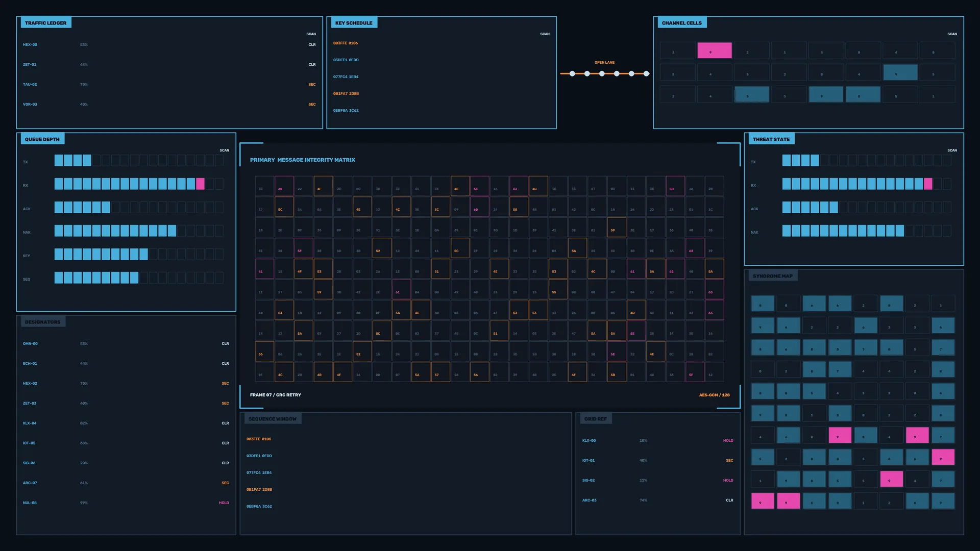Click the RX bar in Queue Depth
The height and width of the screenshot is (551, 980).
(139, 184)
